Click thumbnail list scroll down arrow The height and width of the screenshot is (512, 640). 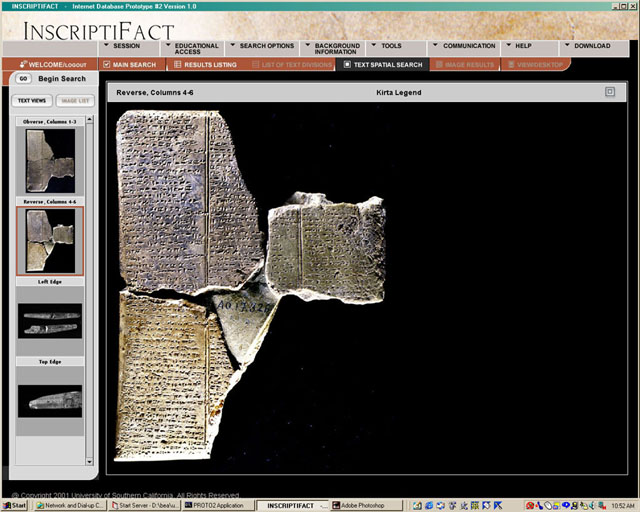90,461
